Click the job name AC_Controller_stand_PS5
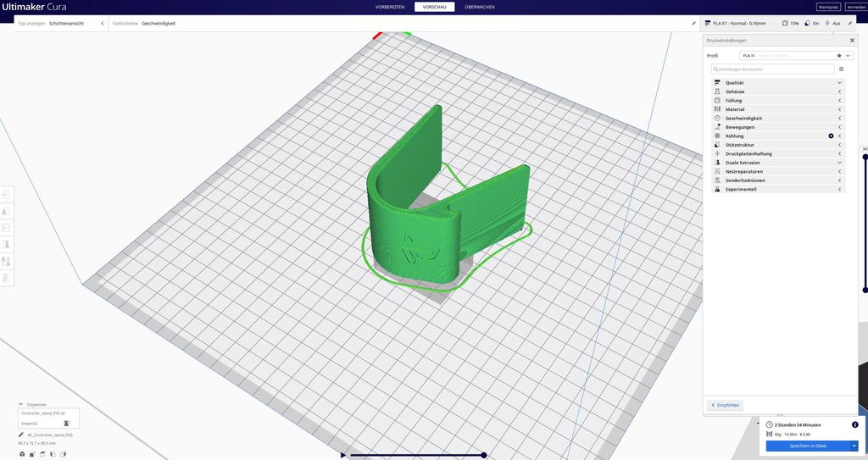Viewport: 868px width, 460px height. (x=50, y=435)
